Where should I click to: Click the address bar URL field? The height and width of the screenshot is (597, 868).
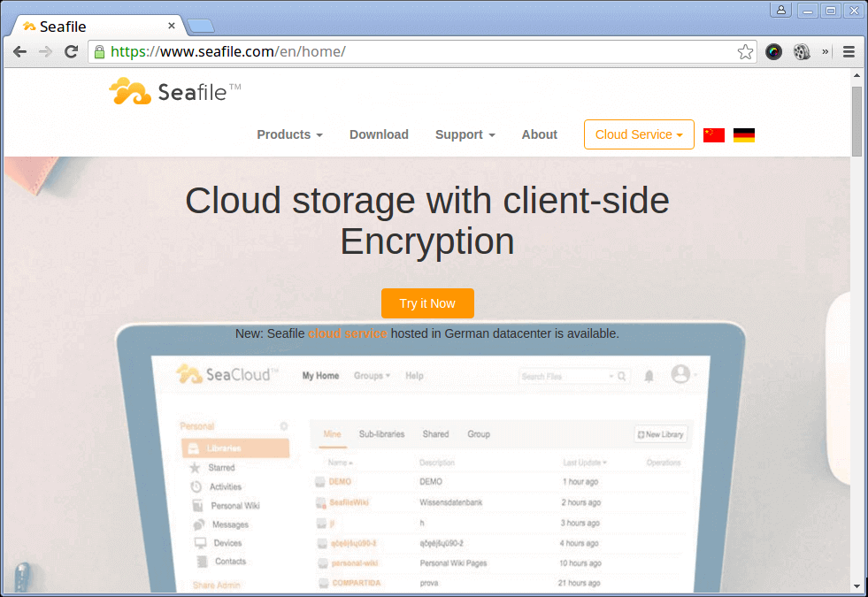421,52
